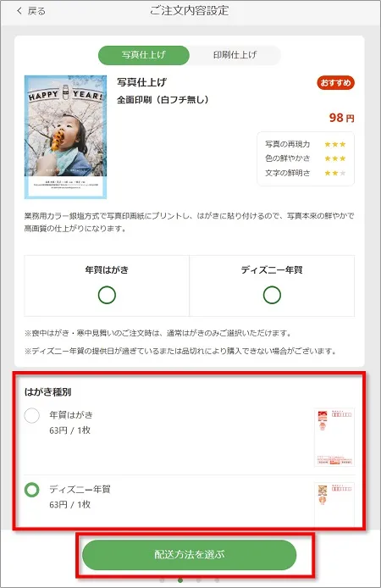Click the ディズニー年賀 availability column header
Screen dimensions: 381x588
click(x=272, y=269)
